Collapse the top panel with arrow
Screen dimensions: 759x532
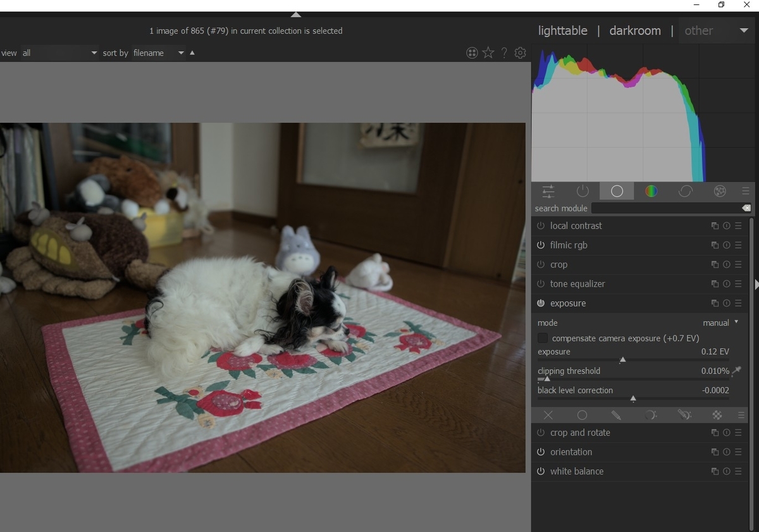(x=295, y=15)
